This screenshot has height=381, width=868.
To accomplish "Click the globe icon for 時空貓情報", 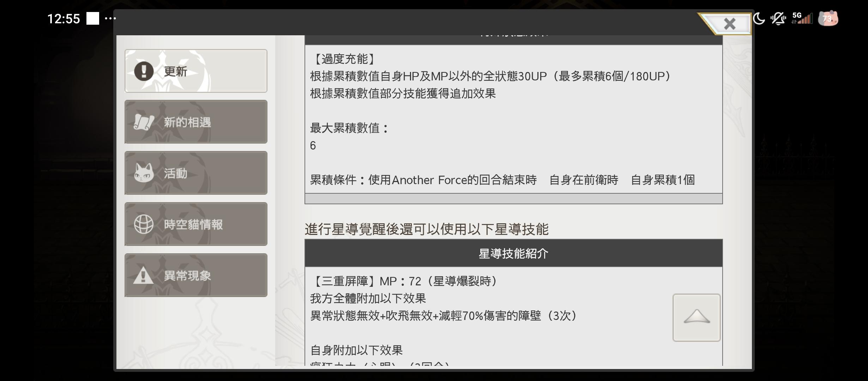I will click(x=144, y=224).
